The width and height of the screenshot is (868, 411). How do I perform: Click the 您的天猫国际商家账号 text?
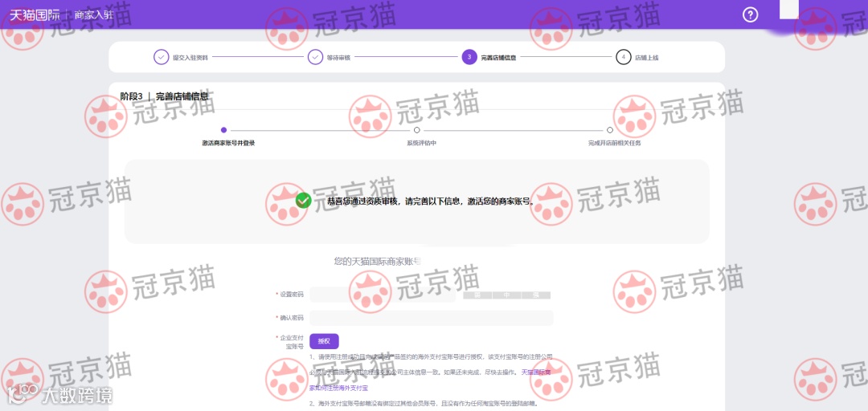point(377,261)
